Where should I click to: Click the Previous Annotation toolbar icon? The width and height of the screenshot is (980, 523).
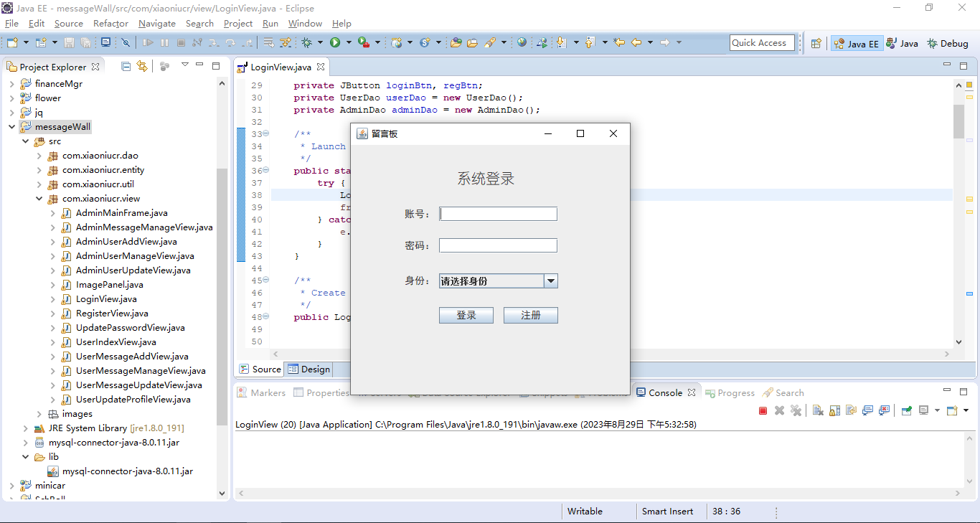pyautogui.click(x=590, y=42)
